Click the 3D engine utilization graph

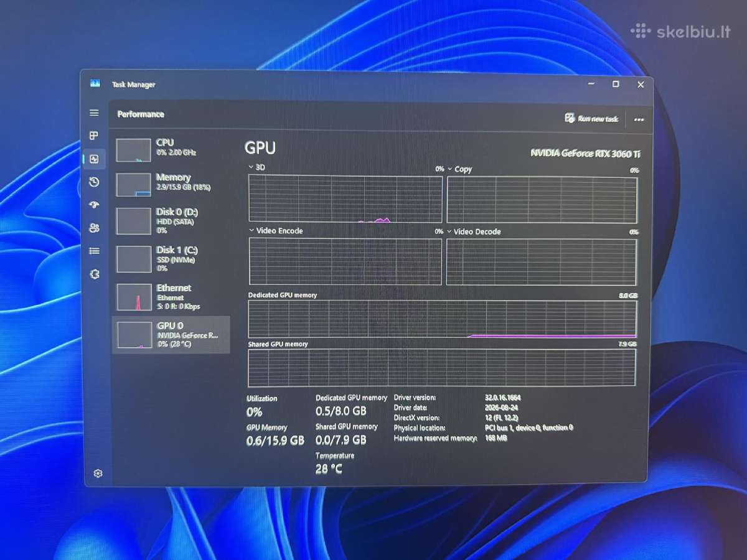tap(345, 198)
